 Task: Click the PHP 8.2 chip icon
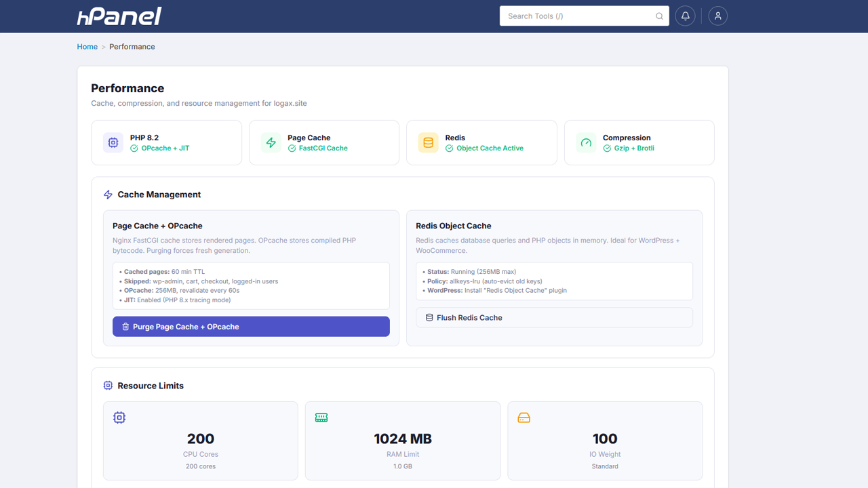coord(113,143)
